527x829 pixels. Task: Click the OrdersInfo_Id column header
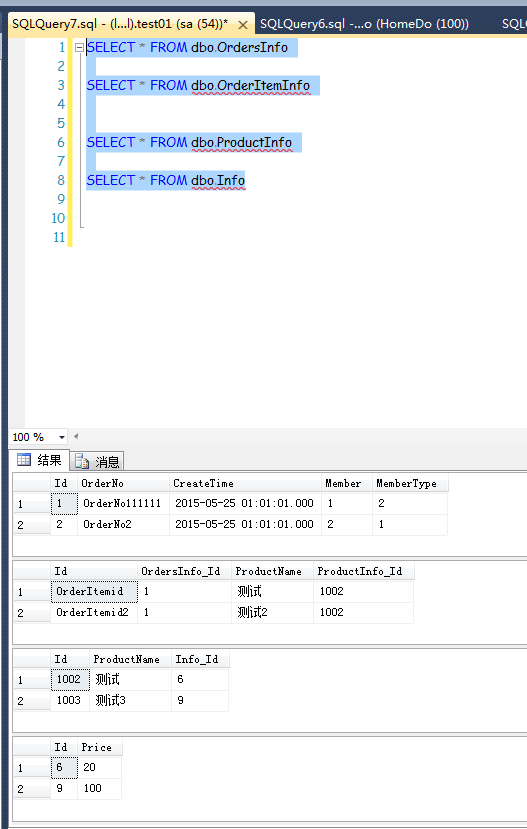(x=184, y=572)
